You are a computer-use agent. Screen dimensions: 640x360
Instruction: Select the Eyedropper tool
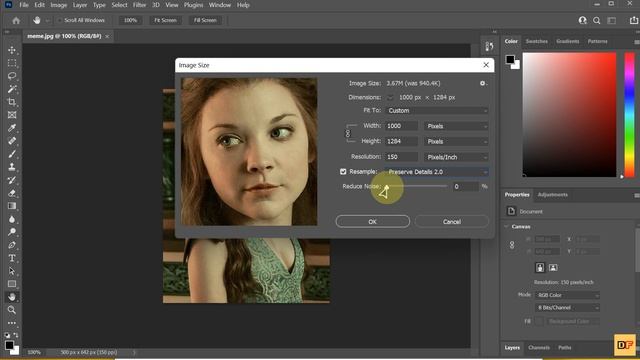pyautogui.click(x=12, y=128)
